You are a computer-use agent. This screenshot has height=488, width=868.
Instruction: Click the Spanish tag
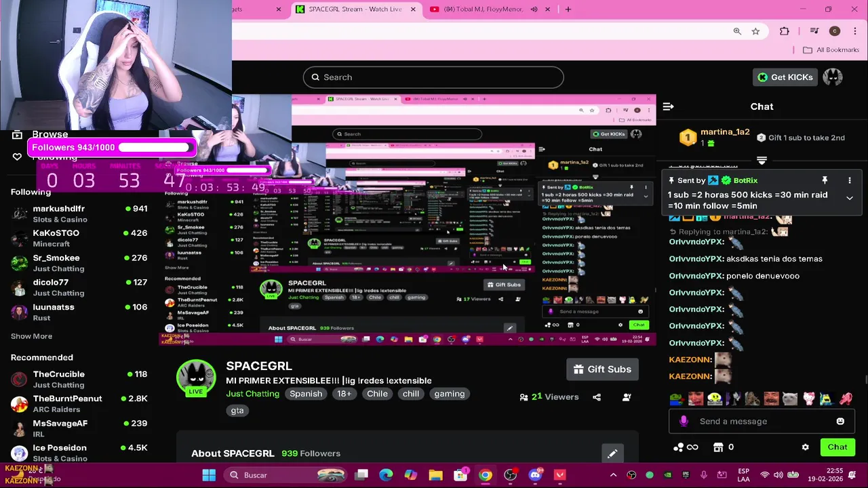(x=306, y=394)
